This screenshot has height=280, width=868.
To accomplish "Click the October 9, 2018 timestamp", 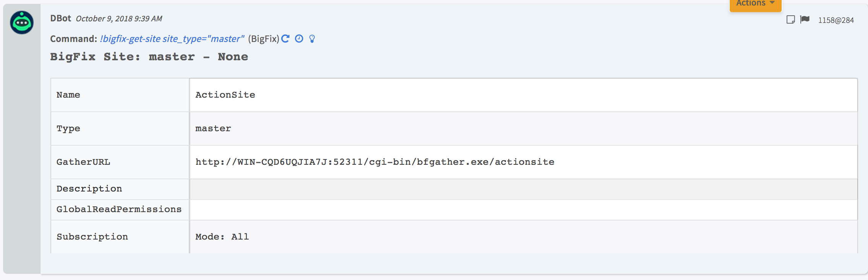I will [x=119, y=19].
